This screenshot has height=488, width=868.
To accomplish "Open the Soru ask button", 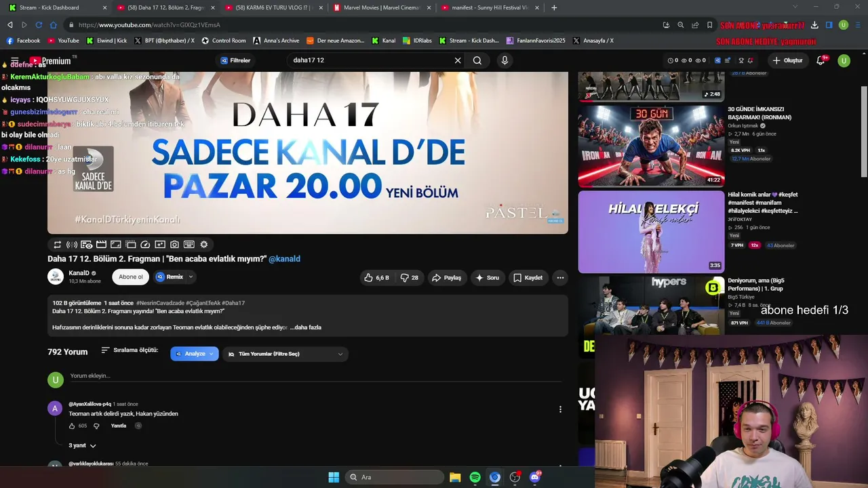I will (x=487, y=277).
